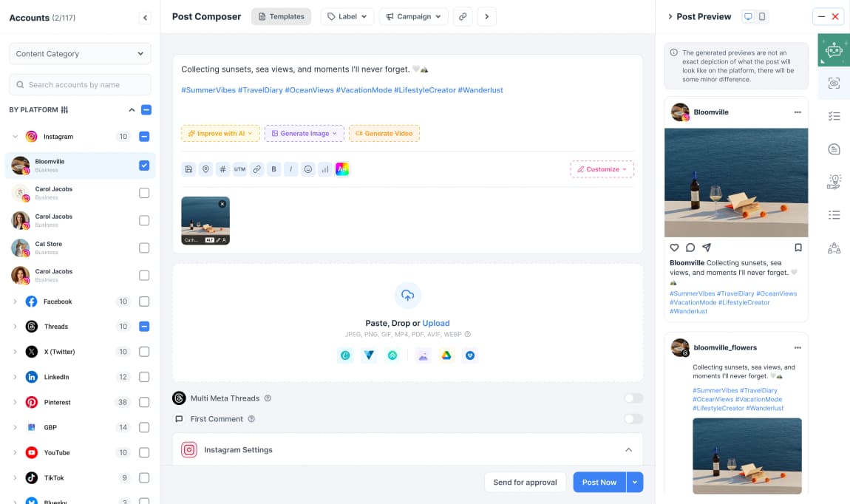This screenshot has height=504, width=850.
Task: Open the preview eye icon in right sidebar
Action: (834, 83)
